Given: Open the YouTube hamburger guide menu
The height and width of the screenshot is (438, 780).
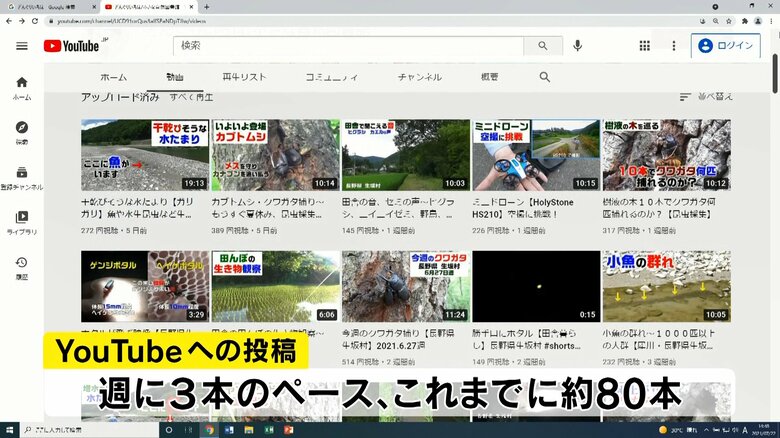Looking at the screenshot, I should [x=21, y=46].
